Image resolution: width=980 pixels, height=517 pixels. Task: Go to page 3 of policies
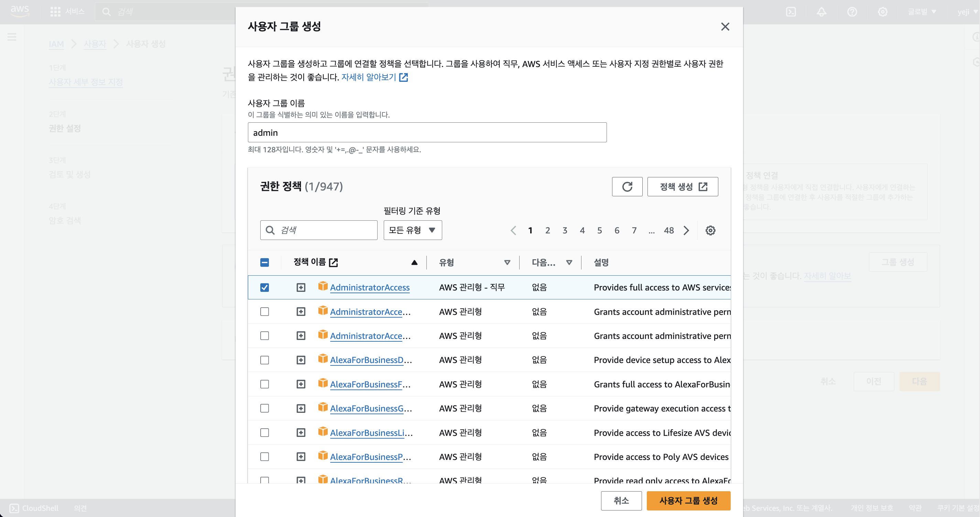(565, 230)
